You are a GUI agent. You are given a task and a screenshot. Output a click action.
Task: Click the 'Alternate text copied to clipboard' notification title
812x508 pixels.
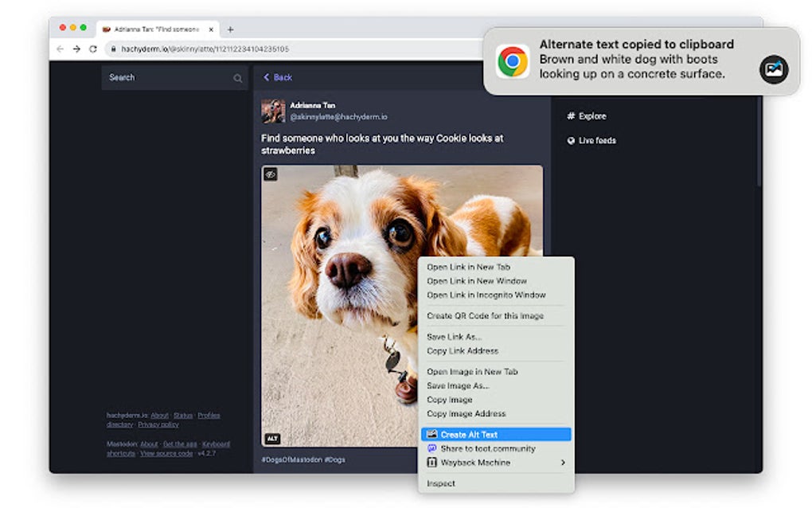click(x=636, y=44)
